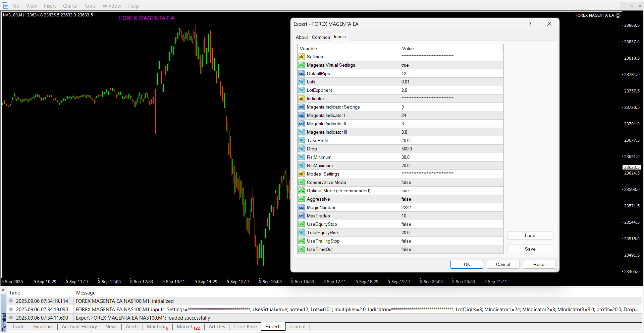Click the terminal panel close X icon
Screen dimensions: 644x333
tap(3, 290)
